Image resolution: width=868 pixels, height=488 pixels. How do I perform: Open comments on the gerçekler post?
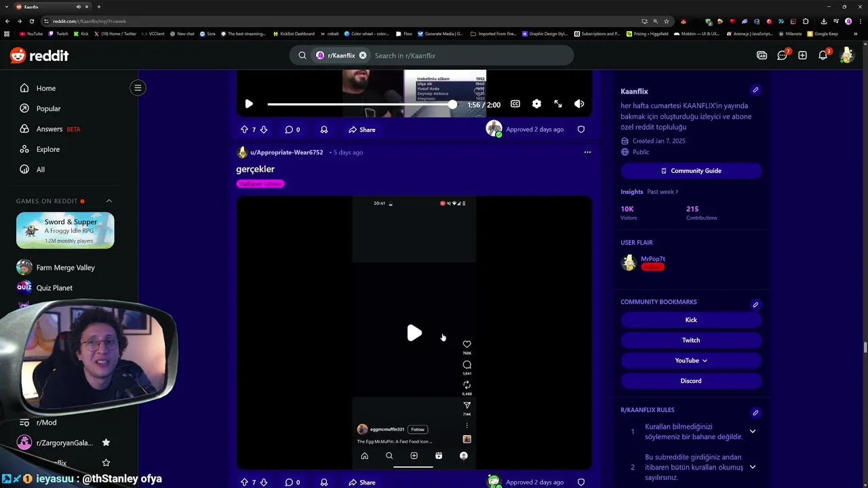pyautogui.click(x=292, y=483)
